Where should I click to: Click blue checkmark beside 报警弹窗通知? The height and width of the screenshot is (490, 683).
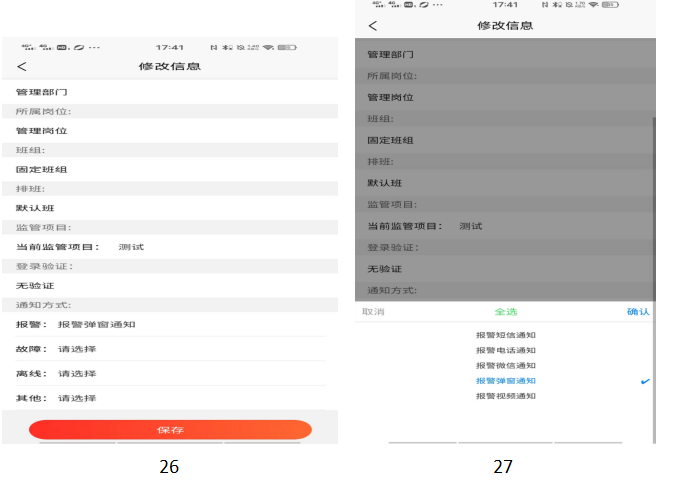pyautogui.click(x=645, y=382)
